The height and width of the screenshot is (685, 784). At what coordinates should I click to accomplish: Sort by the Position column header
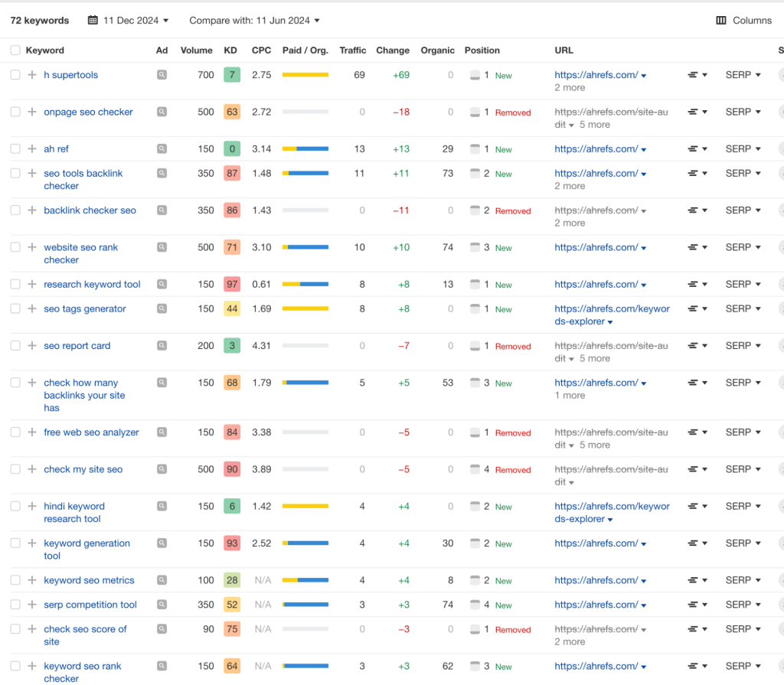point(482,50)
